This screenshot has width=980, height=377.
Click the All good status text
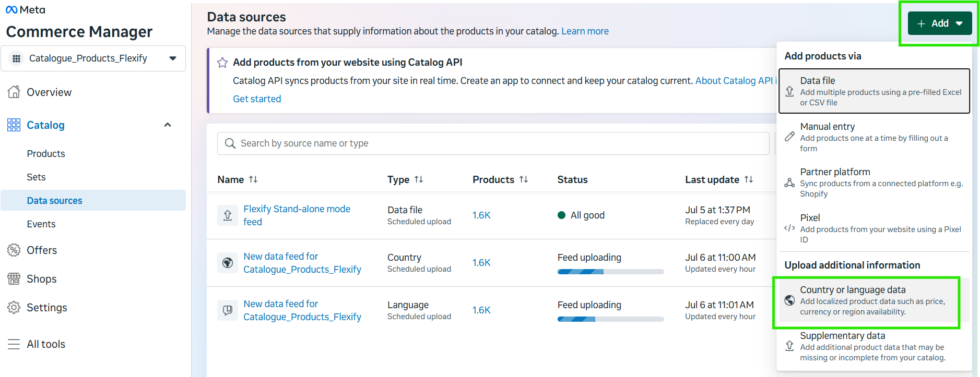pos(587,215)
